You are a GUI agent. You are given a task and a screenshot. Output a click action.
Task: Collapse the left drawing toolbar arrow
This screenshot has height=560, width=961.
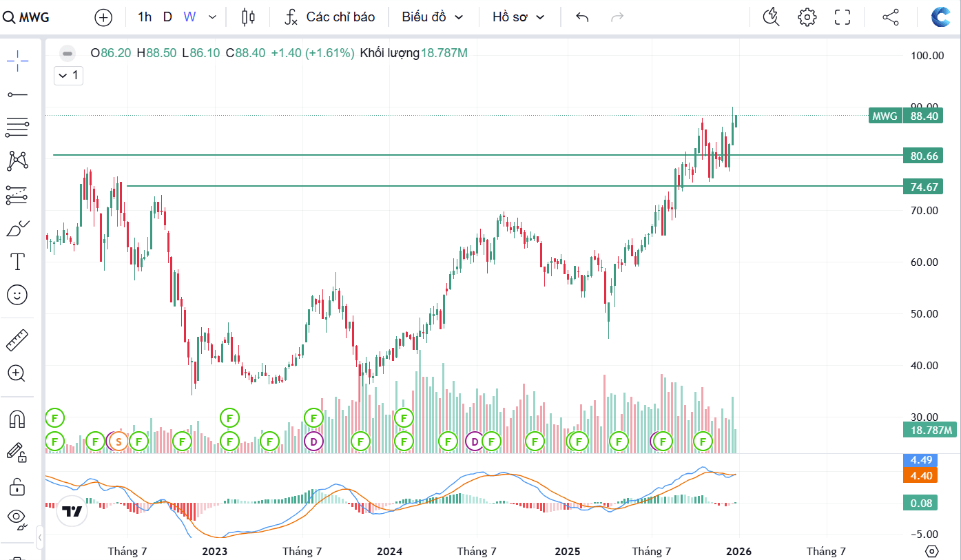coord(40,537)
